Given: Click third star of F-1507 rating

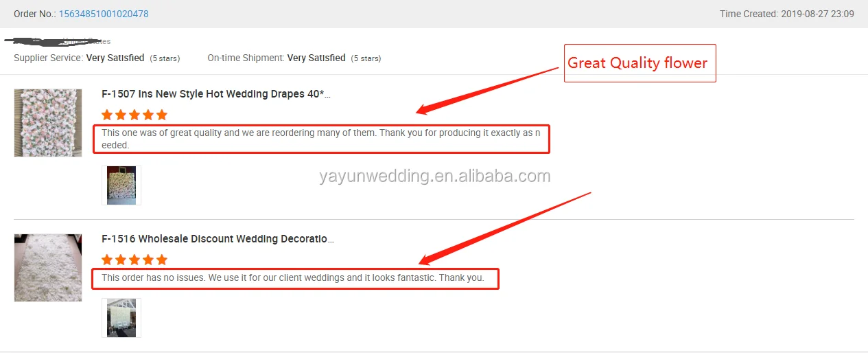Looking at the screenshot, I should point(134,115).
